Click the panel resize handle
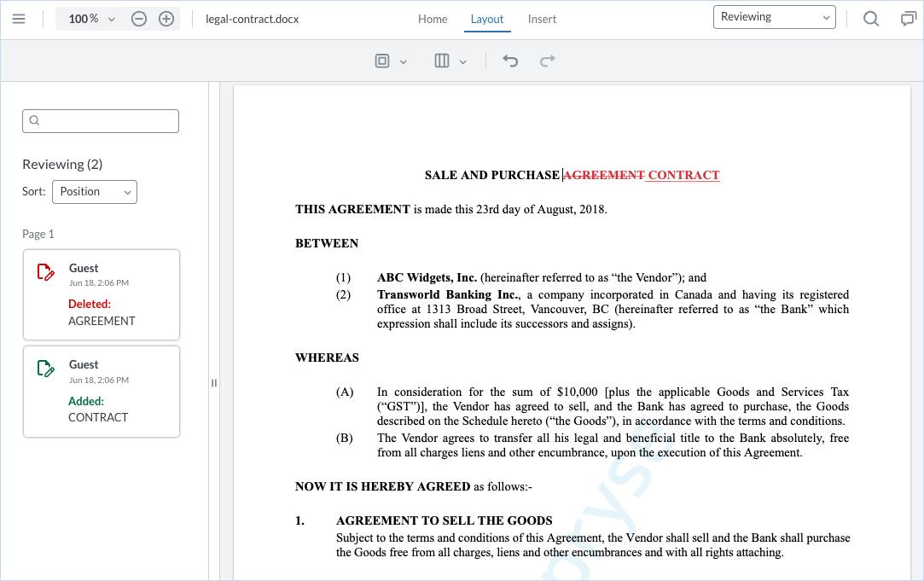This screenshot has height=581, width=924. (214, 383)
